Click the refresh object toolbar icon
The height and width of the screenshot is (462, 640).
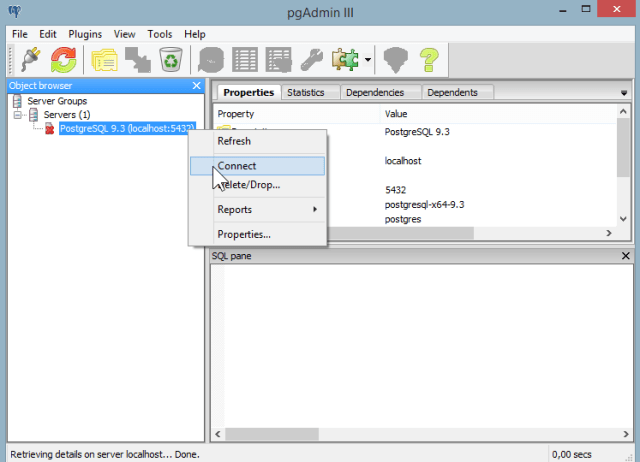pos(64,60)
